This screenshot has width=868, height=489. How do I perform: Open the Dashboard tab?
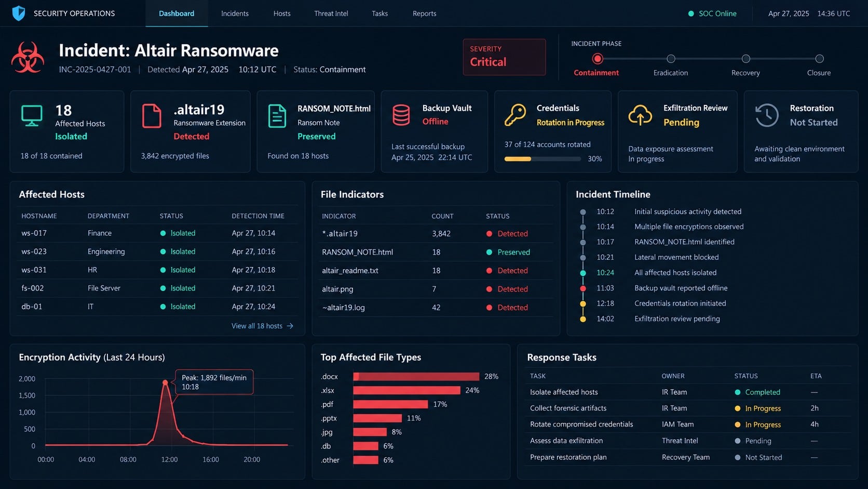tap(177, 14)
